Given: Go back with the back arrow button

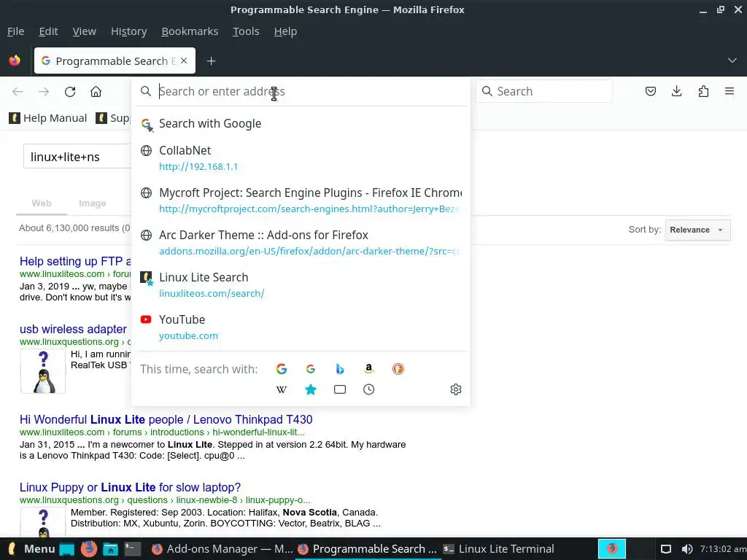Looking at the screenshot, I should click(18, 91).
